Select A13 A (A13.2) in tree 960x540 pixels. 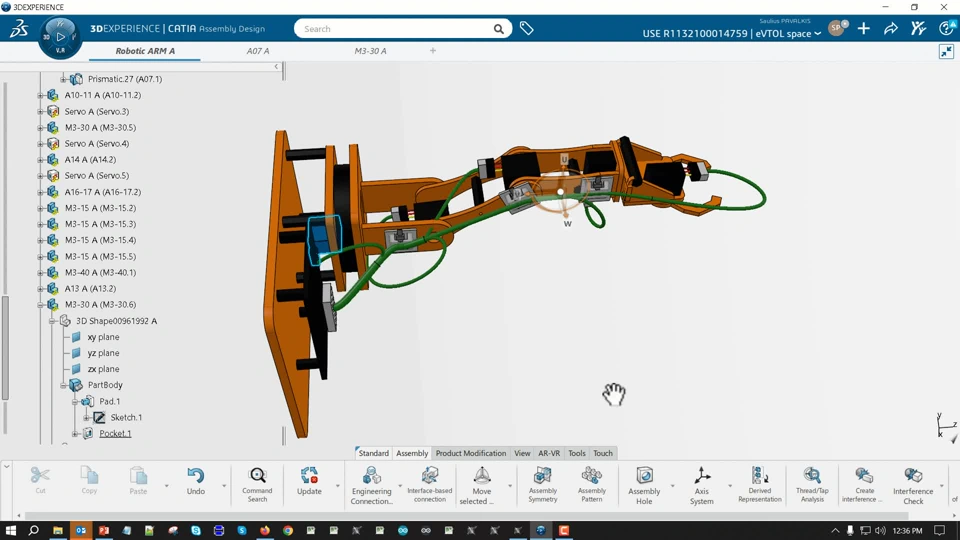pyautogui.click(x=90, y=288)
